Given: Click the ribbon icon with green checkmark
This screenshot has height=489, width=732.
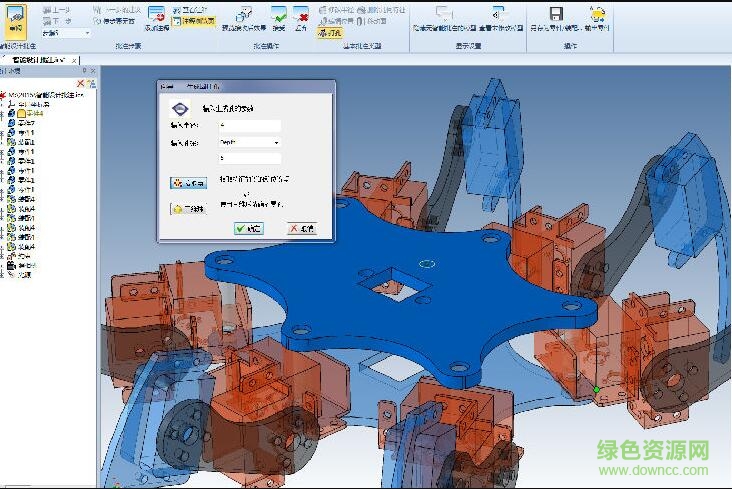Looking at the screenshot, I should click(x=279, y=15).
